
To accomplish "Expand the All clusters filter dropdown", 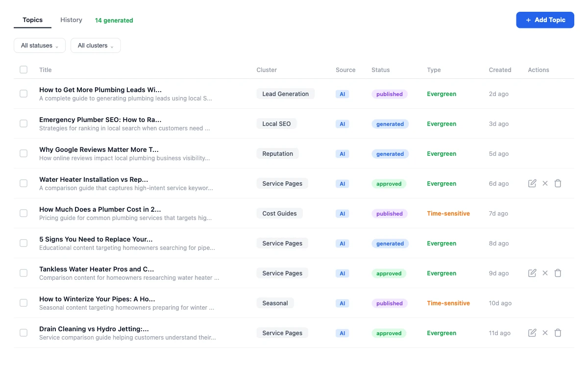I will pos(96,46).
